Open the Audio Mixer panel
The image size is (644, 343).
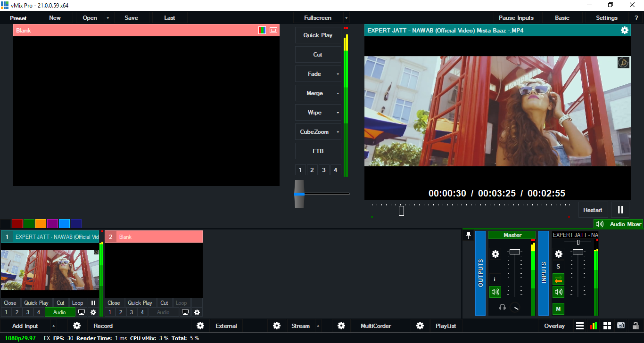pyautogui.click(x=618, y=224)
